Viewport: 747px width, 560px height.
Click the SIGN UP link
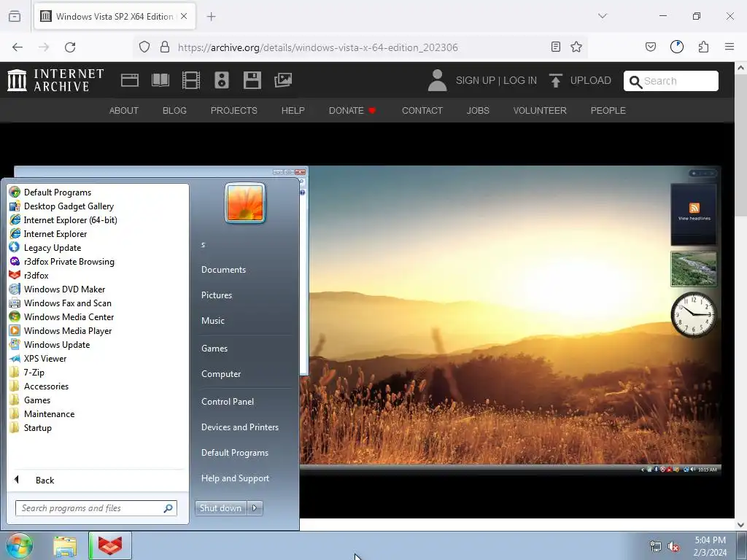[x=475, y=80]
